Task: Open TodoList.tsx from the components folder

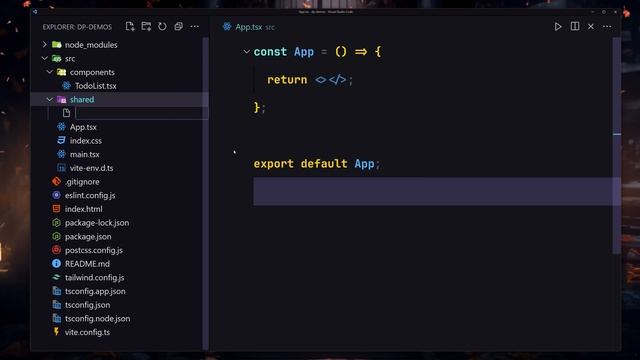Action: click(96, 86)
